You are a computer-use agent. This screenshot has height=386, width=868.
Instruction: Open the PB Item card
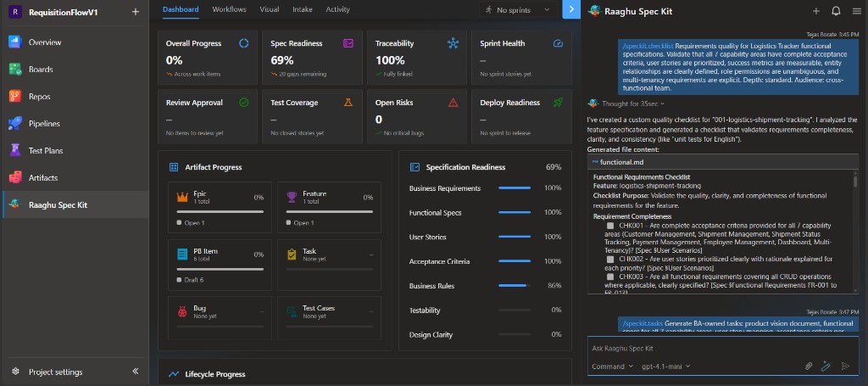[220, 265]
